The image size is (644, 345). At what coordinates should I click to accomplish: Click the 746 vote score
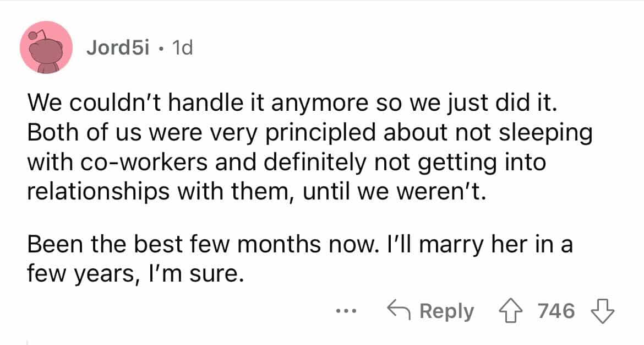[556, 311]
